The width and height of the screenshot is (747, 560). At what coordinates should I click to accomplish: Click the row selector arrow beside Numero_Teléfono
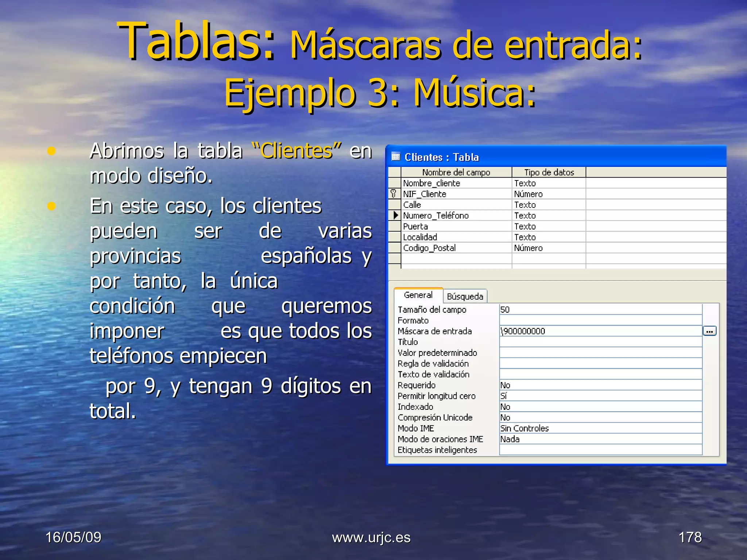click(x=395, y=215)
